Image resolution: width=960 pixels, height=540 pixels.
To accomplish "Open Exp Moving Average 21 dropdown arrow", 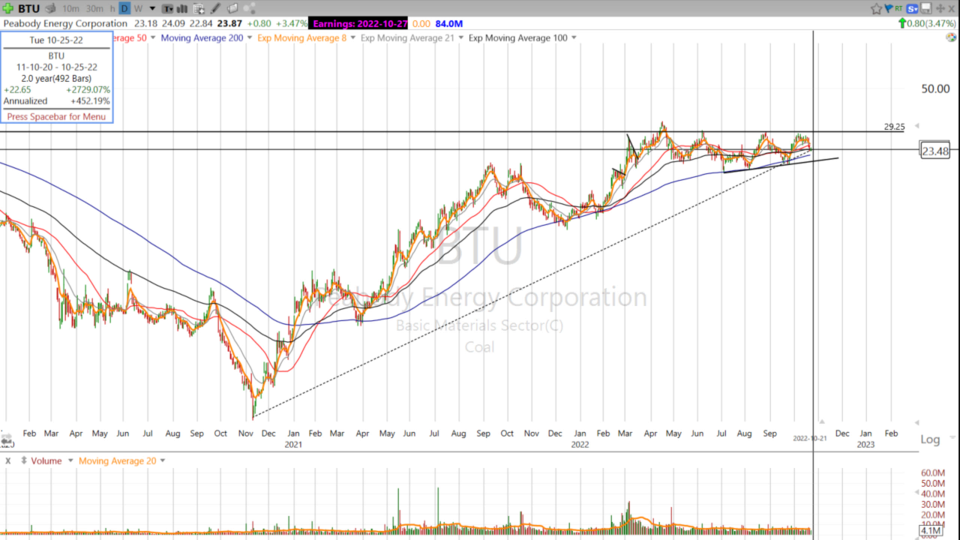I will click(461, 37).
